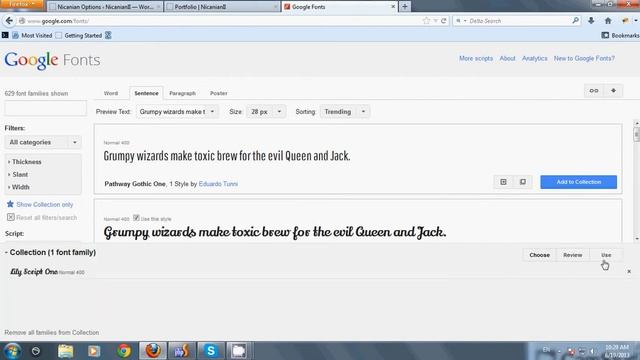
Task: Click the Review button
Action: tap(573, 255)
